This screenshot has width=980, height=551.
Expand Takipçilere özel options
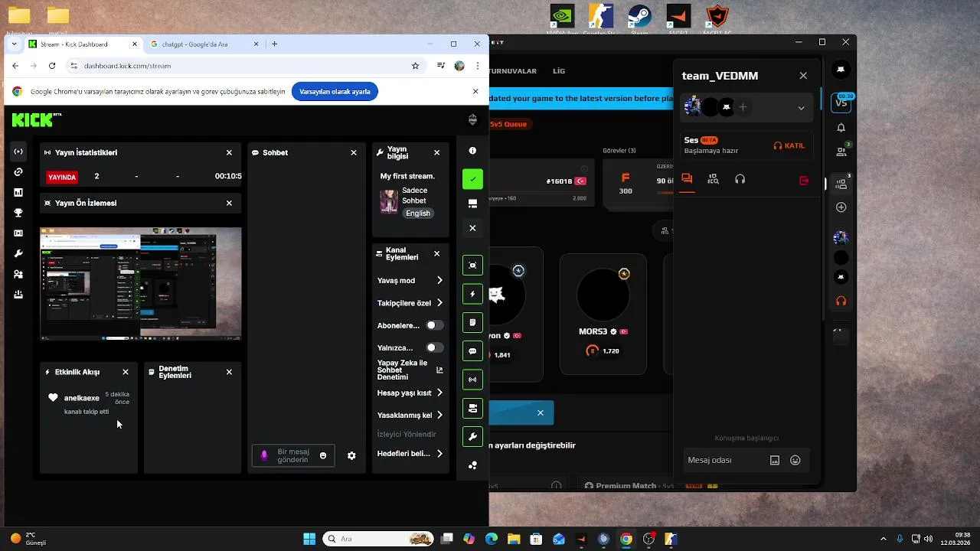439,303
